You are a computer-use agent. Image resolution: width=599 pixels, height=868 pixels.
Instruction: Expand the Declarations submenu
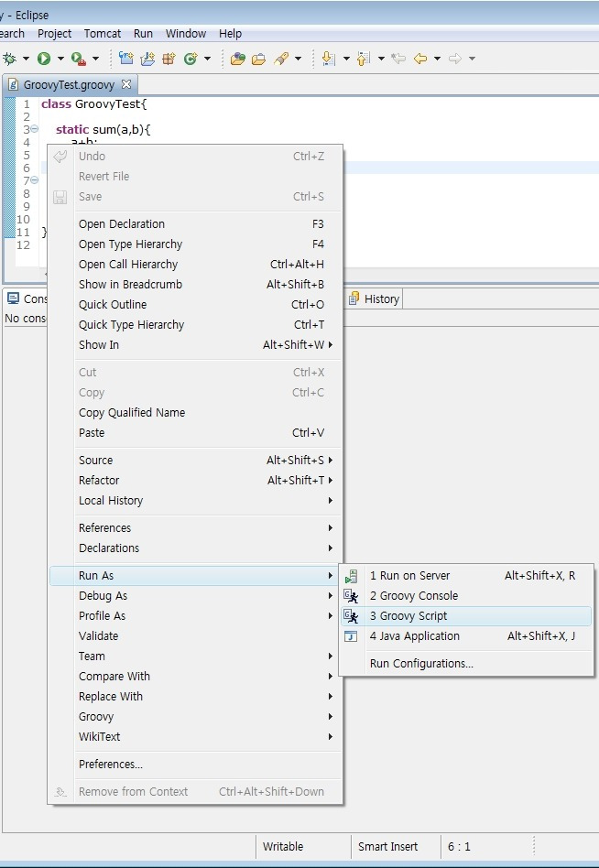pyautogui.click(x=195, y=548)
